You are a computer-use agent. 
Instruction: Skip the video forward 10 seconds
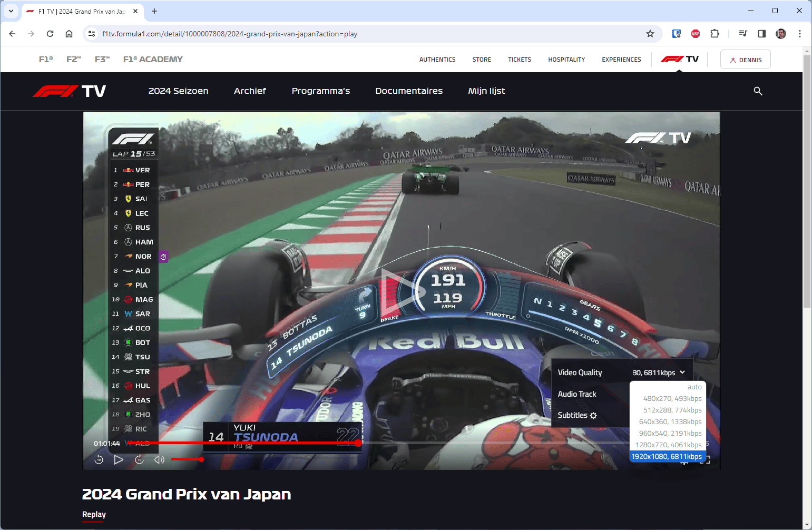tap(139, 460)
